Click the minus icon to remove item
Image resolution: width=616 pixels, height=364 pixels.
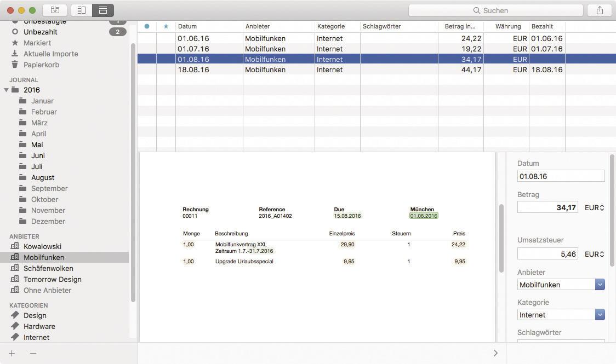tap(33, 353)
